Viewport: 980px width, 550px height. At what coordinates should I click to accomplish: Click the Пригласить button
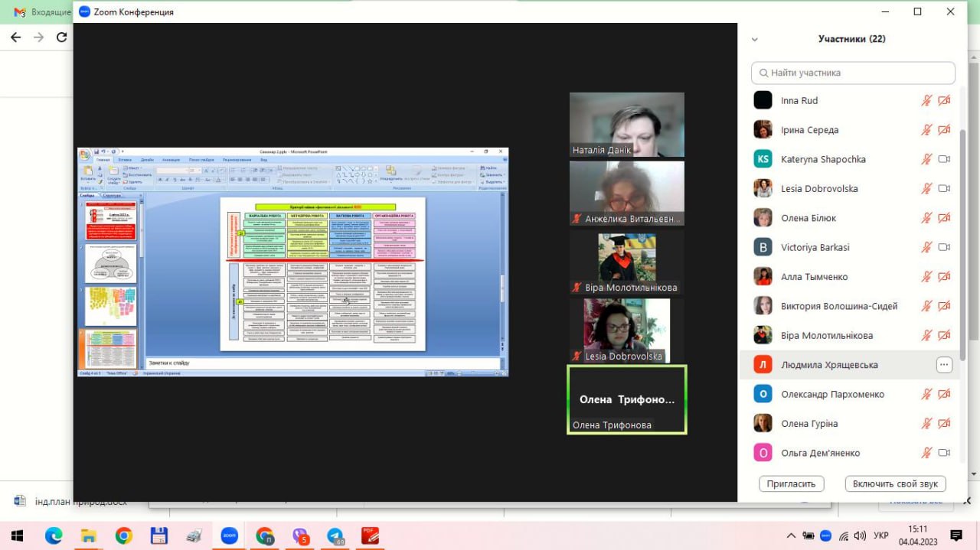click(x=792, y=483)
